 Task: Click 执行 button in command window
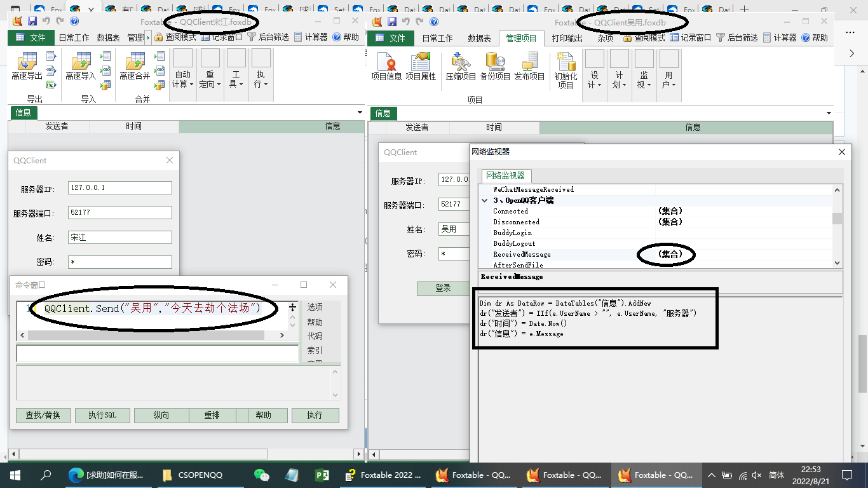[315, 415]
